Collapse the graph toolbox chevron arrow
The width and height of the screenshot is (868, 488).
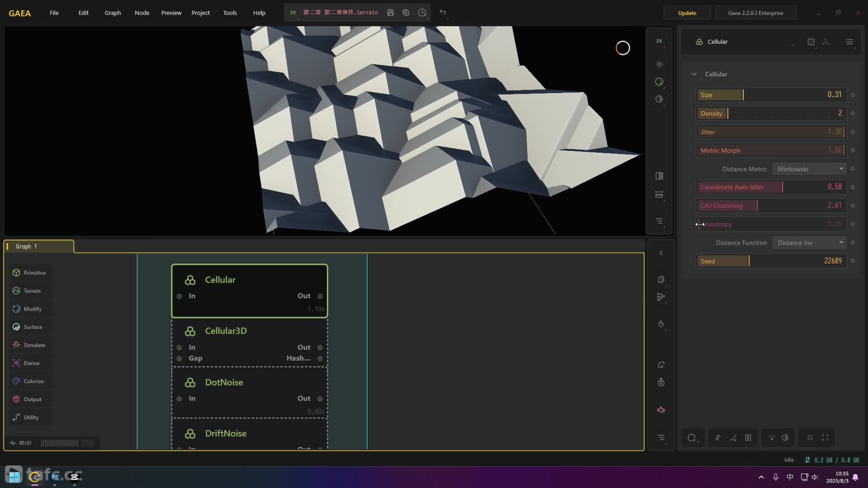(661, 253)
